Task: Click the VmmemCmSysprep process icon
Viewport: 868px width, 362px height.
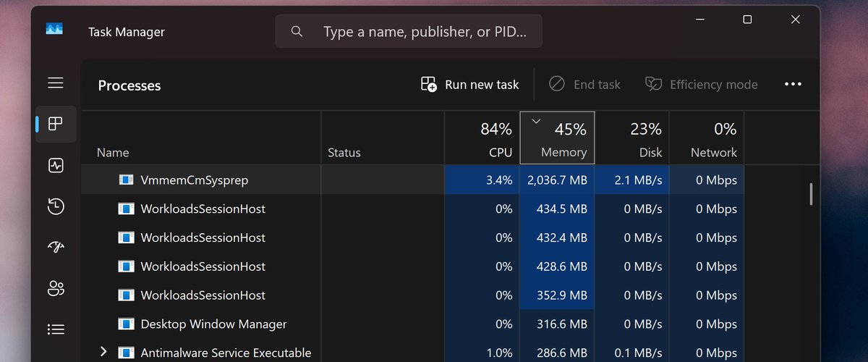Action: [x=126, y=180]
